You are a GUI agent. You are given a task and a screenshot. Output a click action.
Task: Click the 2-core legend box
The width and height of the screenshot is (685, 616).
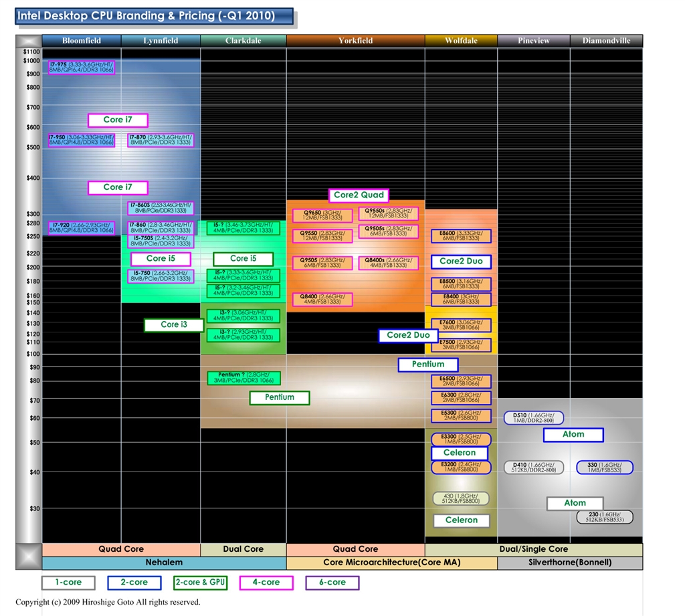134,583
